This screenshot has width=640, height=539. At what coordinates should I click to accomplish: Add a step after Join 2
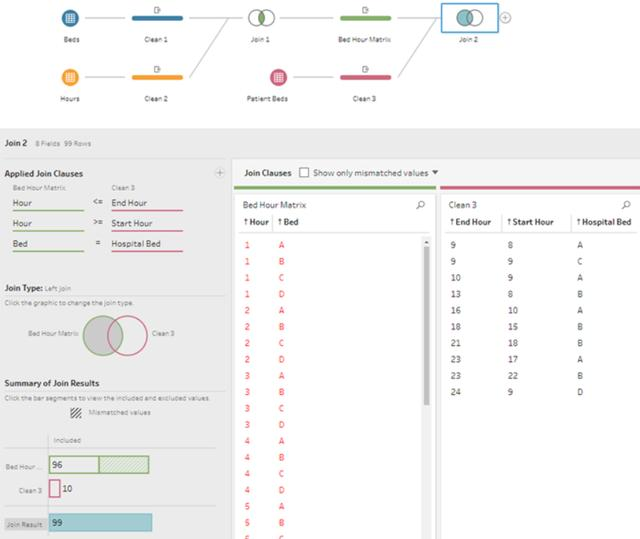505,18
